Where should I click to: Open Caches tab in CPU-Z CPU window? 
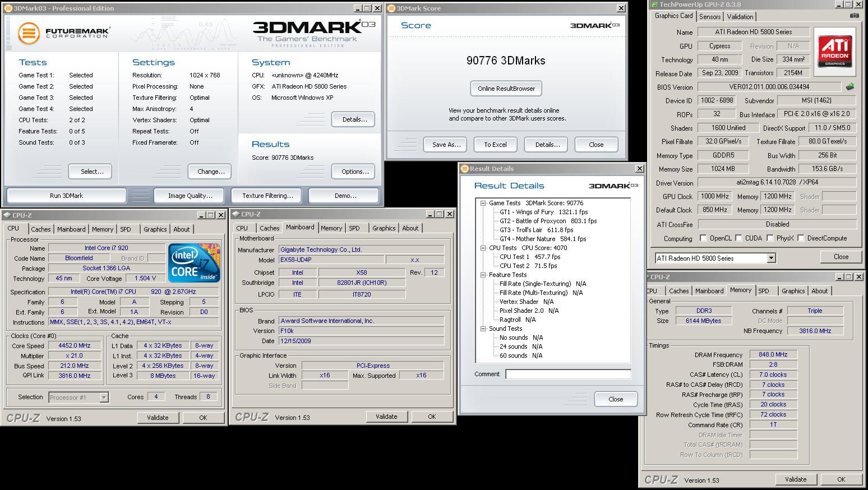[x=40, y=229]
